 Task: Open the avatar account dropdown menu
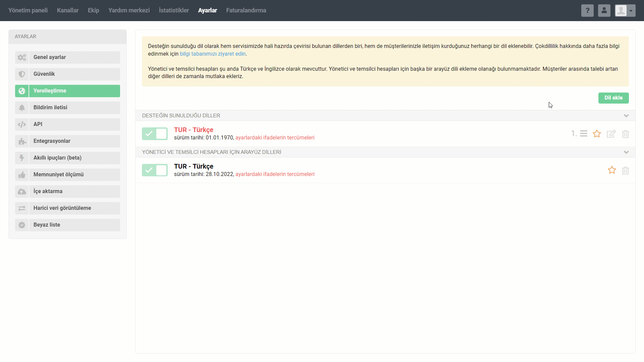[625, 11]
